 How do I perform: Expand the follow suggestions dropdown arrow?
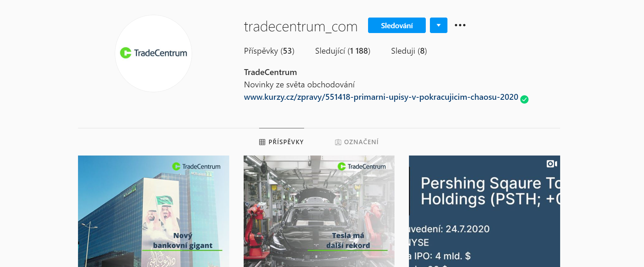click(x=438, y=25)
